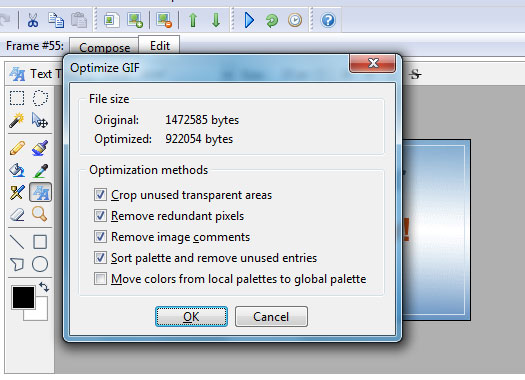
Task: Click the frame delay clock icon
Action: click(x=295, y=20)
